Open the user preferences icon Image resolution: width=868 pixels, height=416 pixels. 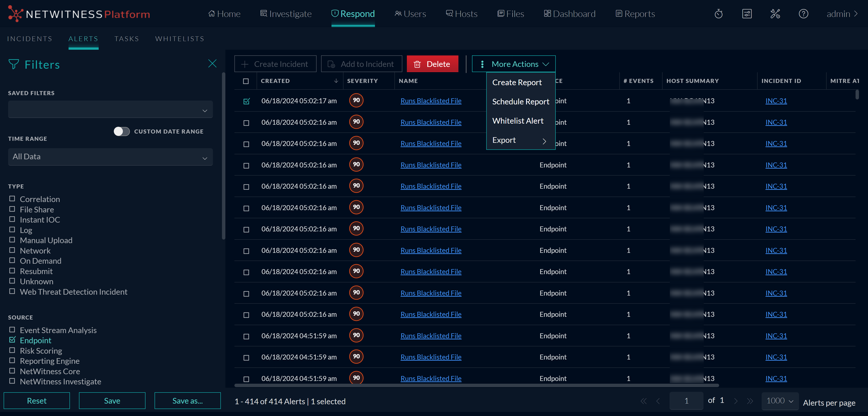[747, 14]
